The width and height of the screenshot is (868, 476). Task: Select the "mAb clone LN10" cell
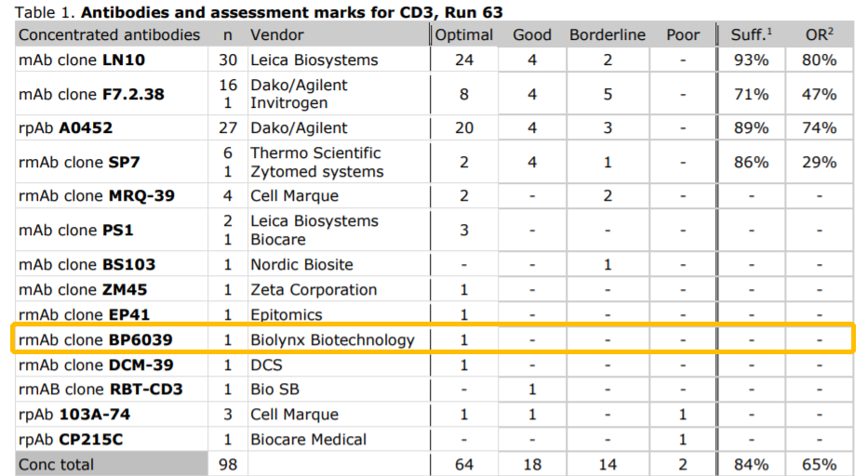point(82,59)
